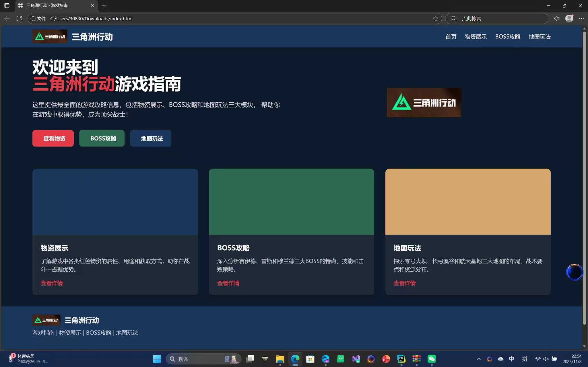Select the BOSS攻略 navigation menu item

tap(507, 36)
